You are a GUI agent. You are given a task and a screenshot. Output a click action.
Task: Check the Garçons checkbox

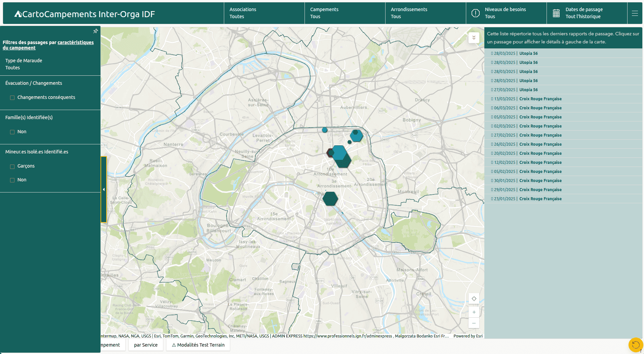12,166
